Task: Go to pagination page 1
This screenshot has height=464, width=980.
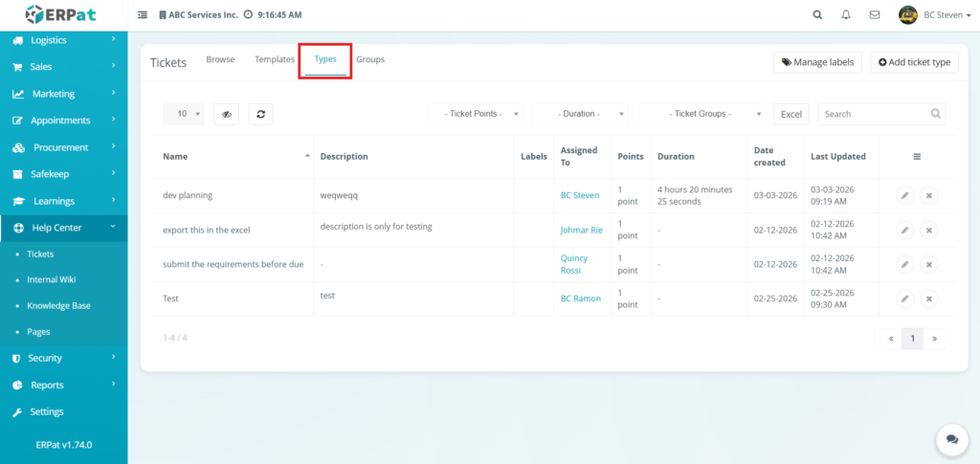Action: point(912,339)
